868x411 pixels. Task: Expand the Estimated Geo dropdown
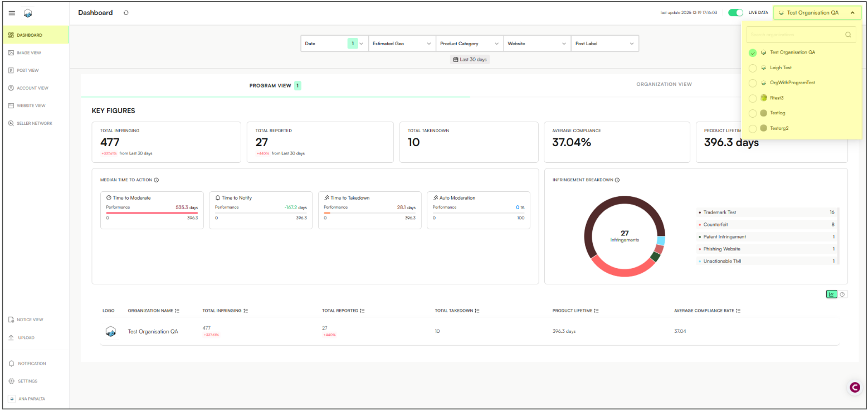[402, 43]
